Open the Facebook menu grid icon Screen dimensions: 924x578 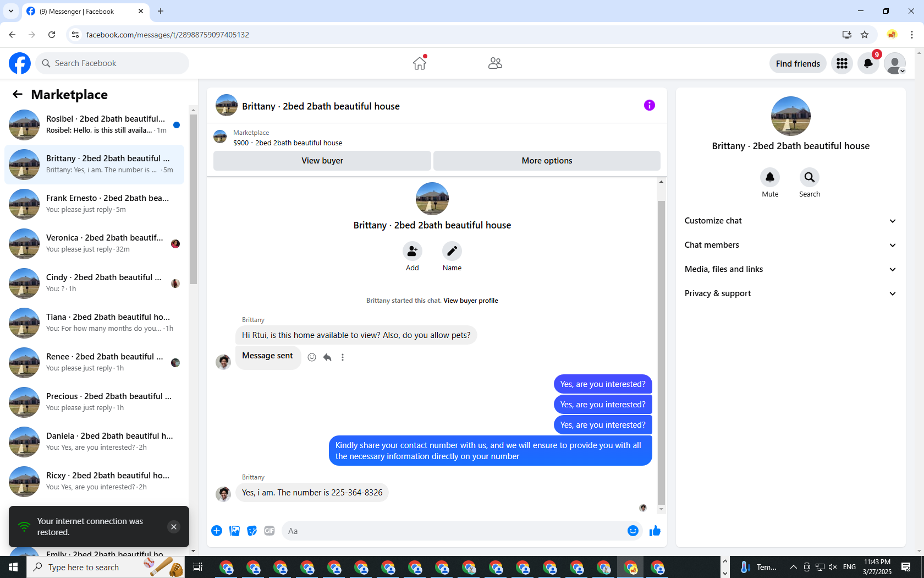click(842, 63)
